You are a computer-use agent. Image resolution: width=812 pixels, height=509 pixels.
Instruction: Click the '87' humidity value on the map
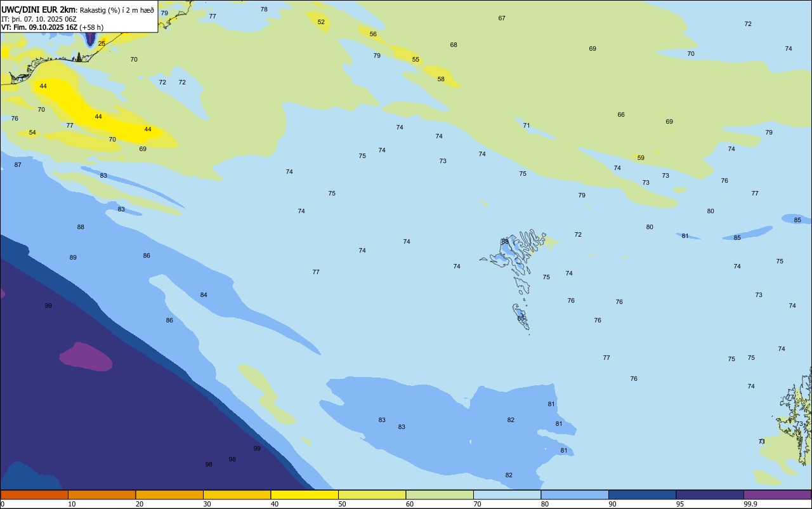point(18,165)
